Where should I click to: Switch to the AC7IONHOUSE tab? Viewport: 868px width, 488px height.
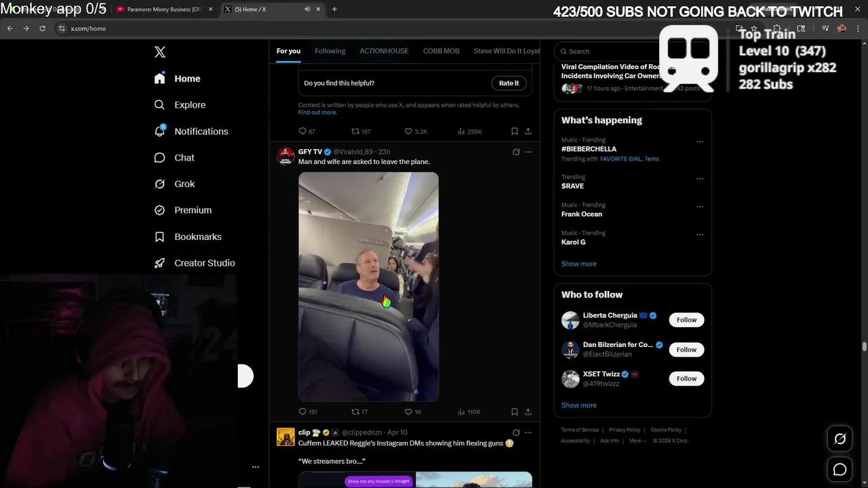384,51
